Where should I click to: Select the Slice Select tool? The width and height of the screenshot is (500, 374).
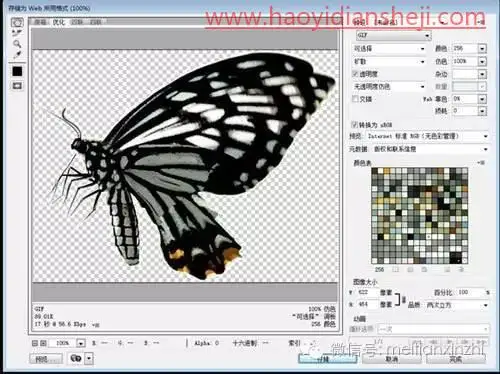click(17, 33)
